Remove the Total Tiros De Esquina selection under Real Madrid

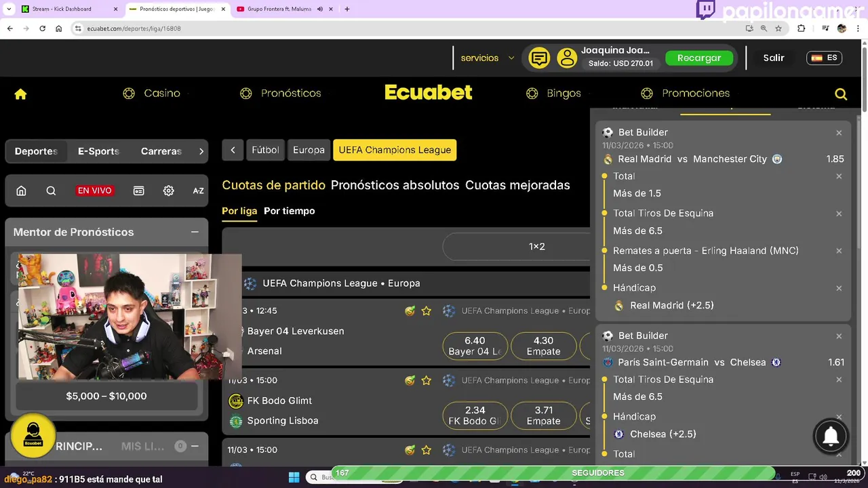click(839, 213)
